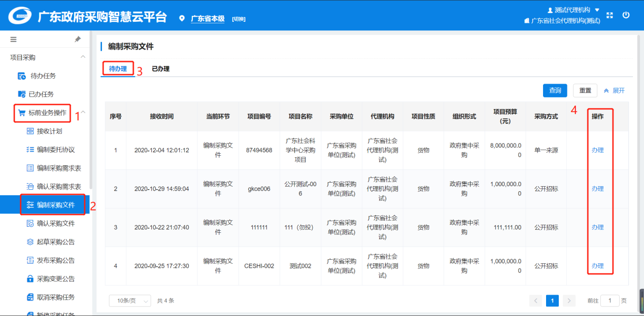The height and width of the screenshot is (316, 644).
Task: Switch to the 已办理 tab
Action: (x=160, y=69)
